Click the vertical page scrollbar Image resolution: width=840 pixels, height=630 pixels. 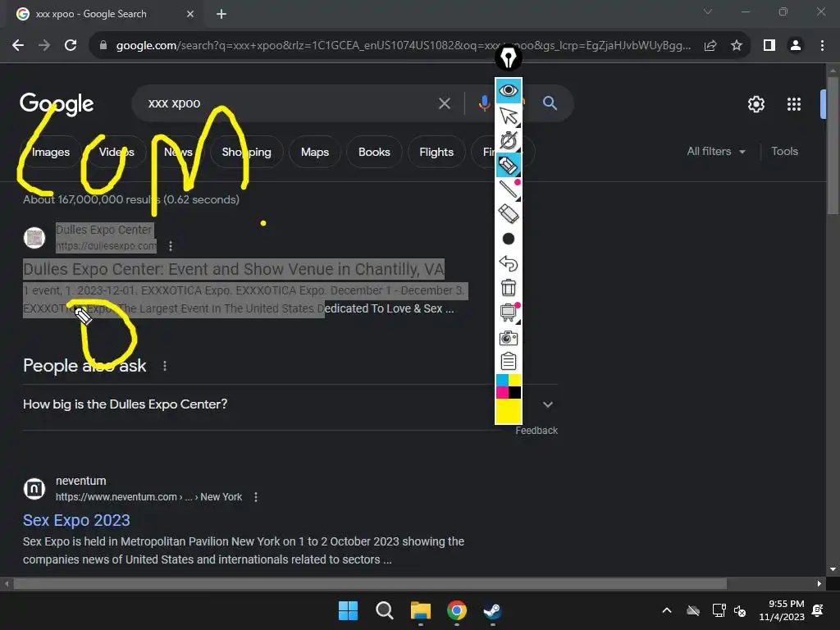click(x=833, y=146)
